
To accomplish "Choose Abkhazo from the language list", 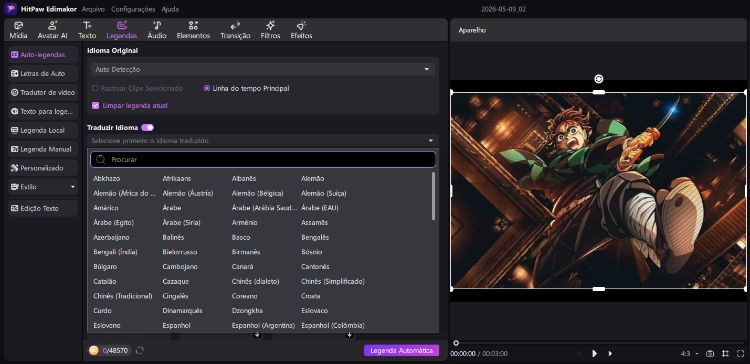I will pos(107,178).
